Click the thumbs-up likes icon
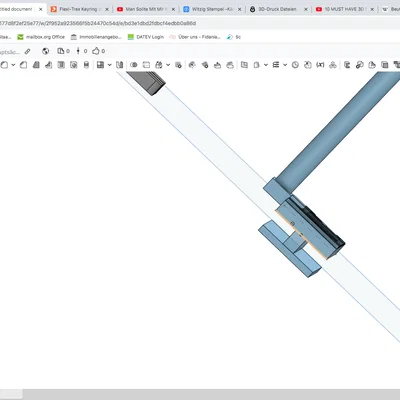This screenshot has width=400, height=400. (96, 51)
